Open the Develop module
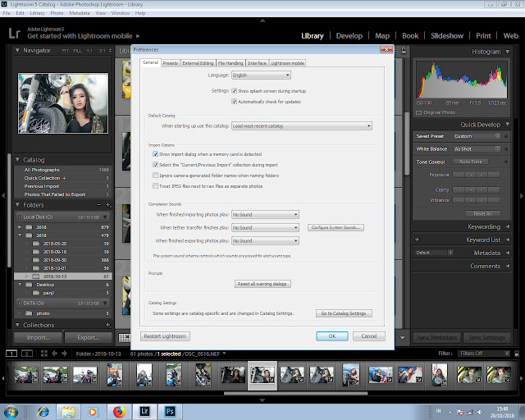The width and height of the screenshot is (525, 420). tap(349, 36)
